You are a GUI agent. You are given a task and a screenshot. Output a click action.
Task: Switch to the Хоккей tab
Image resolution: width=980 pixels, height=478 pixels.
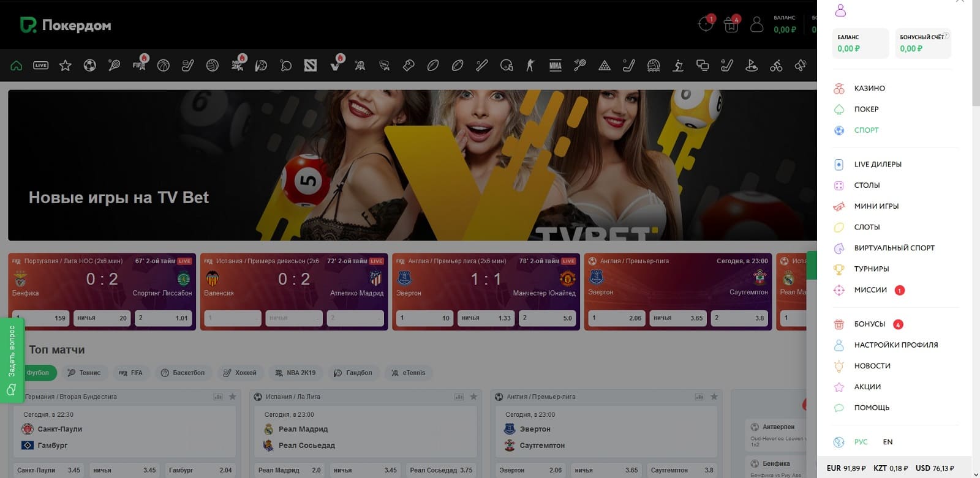click(239, 373)
